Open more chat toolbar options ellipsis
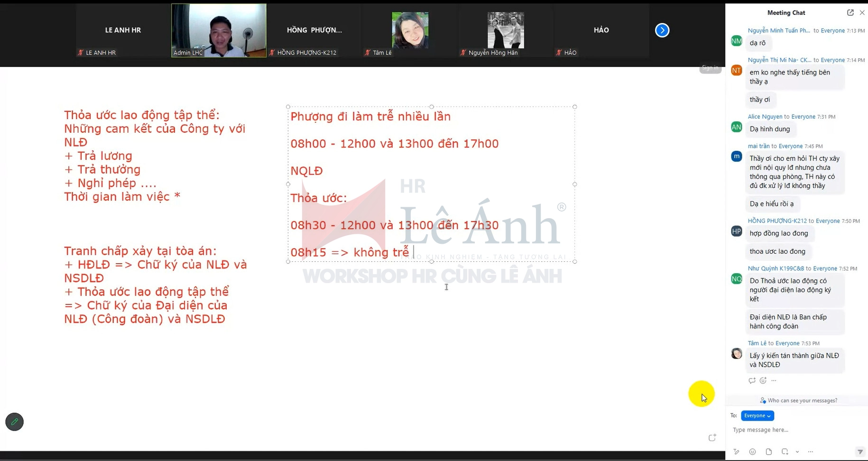The image size is (868, 461). (x=810, y=452)
